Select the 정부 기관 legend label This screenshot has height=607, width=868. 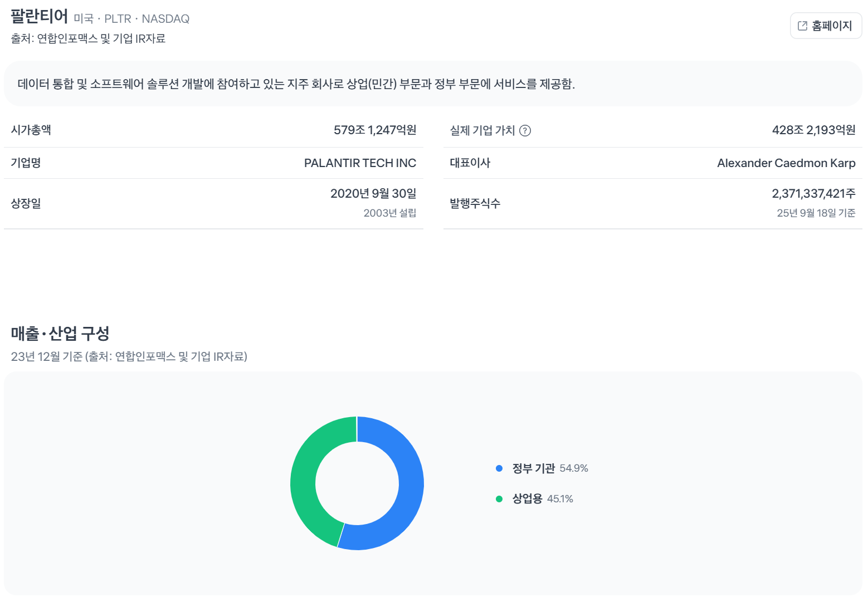click(x=533, y=468)
